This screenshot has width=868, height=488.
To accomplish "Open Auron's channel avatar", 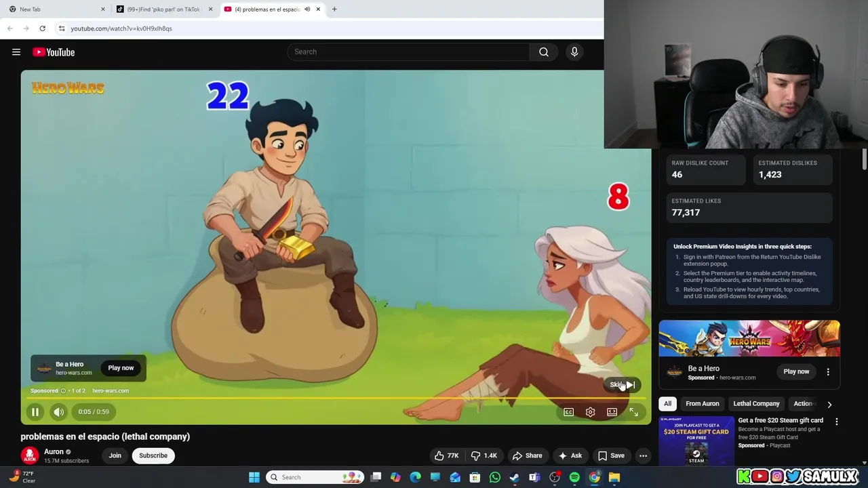I will (x=29, y=455).
